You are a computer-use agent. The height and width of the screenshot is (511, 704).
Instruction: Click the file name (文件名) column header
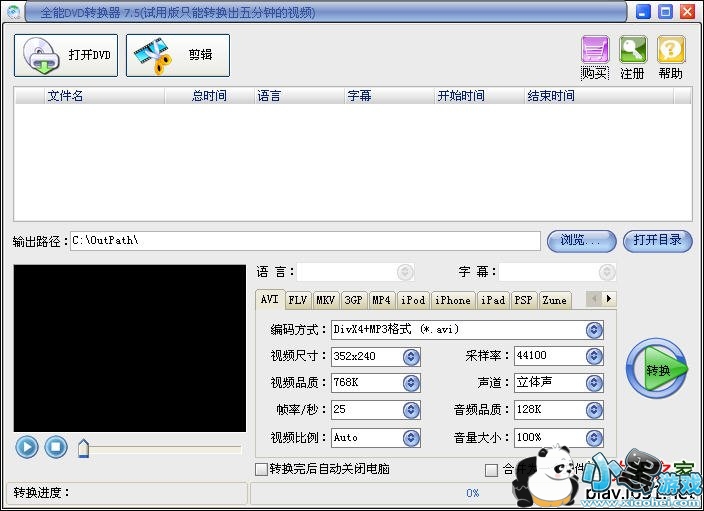(x=104, y=96)
